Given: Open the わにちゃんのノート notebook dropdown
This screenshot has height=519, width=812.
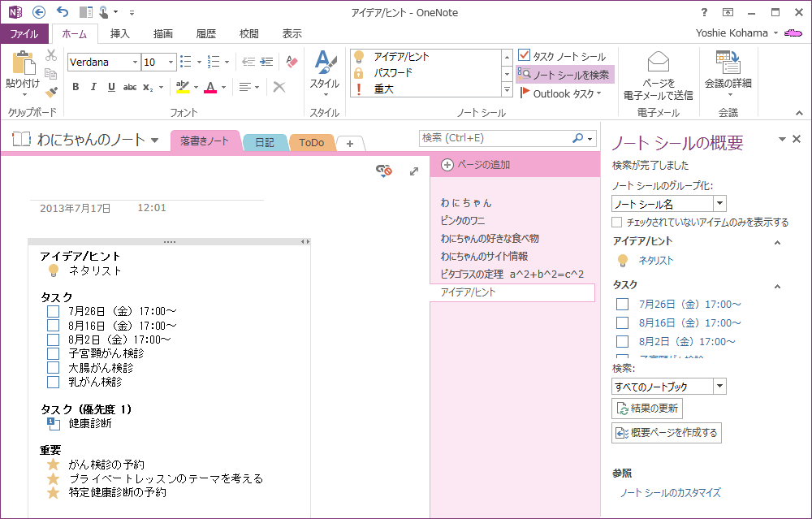Looking at the screenshot, I should pyautogui.click(x=154, y=140).
